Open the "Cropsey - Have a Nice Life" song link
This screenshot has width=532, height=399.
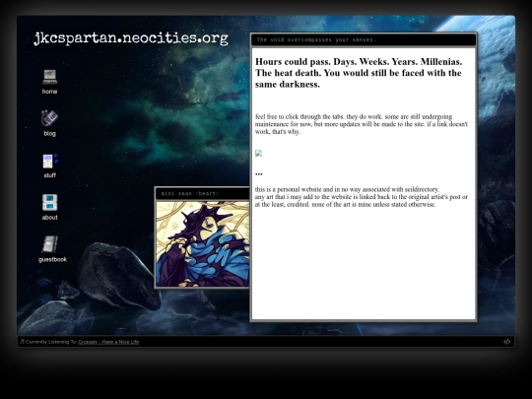coord(108,342)
